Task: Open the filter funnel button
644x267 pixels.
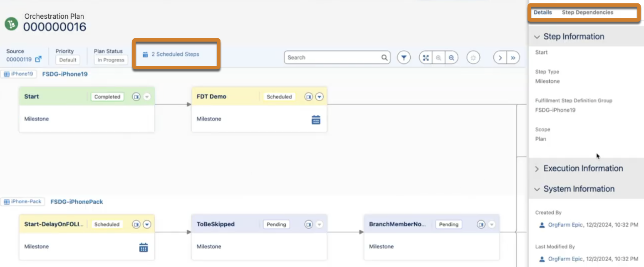Action: [x=404, y=57]
